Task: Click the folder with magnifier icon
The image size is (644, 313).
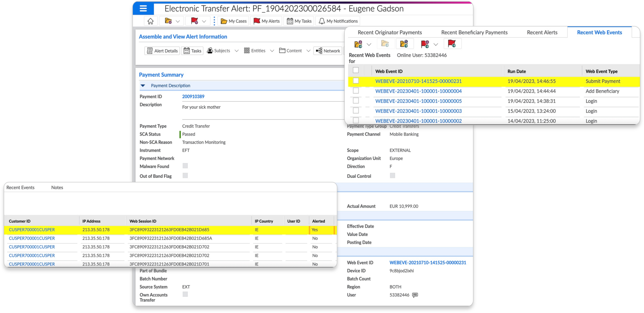Action: (x=404, y=44)
